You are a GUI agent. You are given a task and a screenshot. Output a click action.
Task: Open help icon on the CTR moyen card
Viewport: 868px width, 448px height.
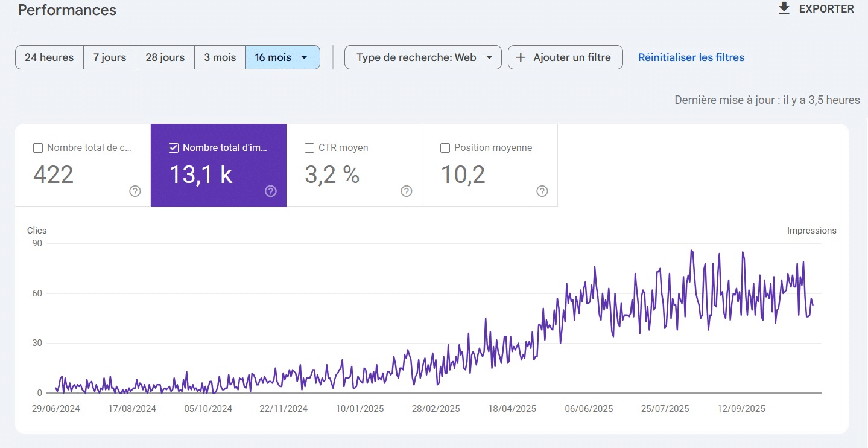(407, 191)
